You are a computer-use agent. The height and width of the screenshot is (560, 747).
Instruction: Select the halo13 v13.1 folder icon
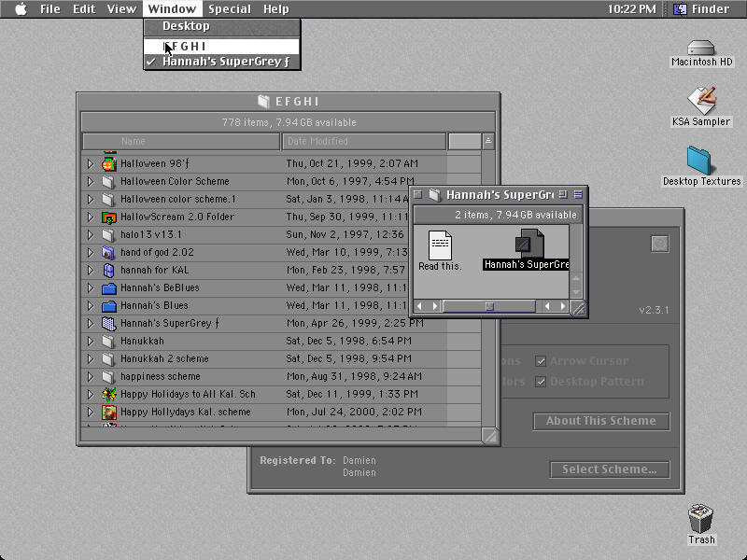(x=109, y=235)
